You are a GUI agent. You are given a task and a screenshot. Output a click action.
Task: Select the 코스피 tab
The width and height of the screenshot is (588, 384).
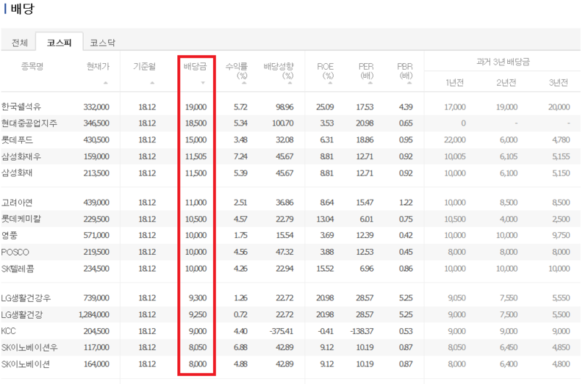[x=59, y=43]
